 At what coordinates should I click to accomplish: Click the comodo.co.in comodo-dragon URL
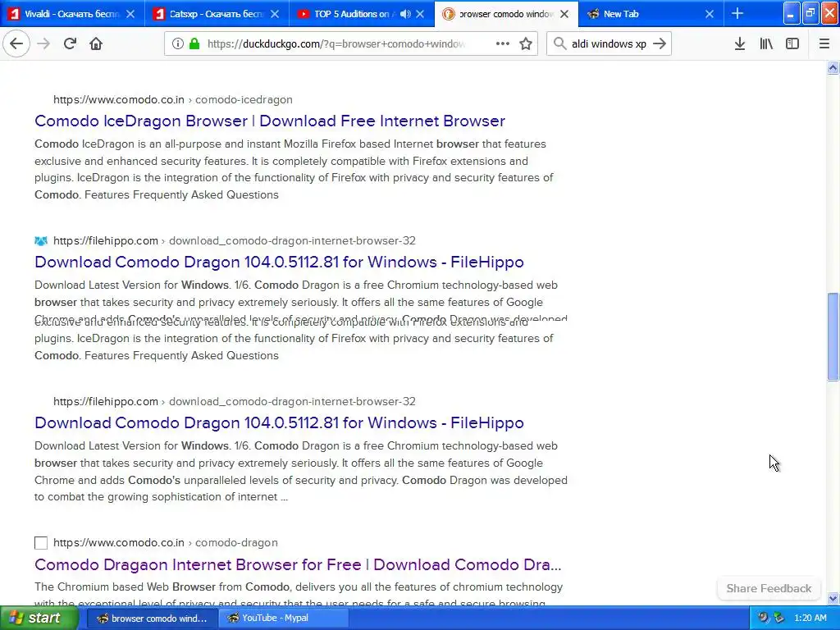(x=166, y=543)
